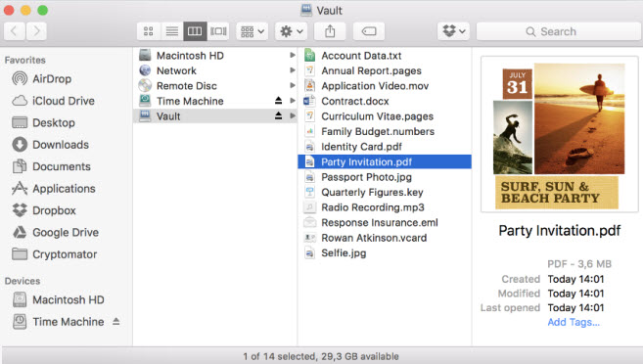Screen dimensions: 643x364
Task: Select Macintosh HD in the first column
Action: [215, 56]
